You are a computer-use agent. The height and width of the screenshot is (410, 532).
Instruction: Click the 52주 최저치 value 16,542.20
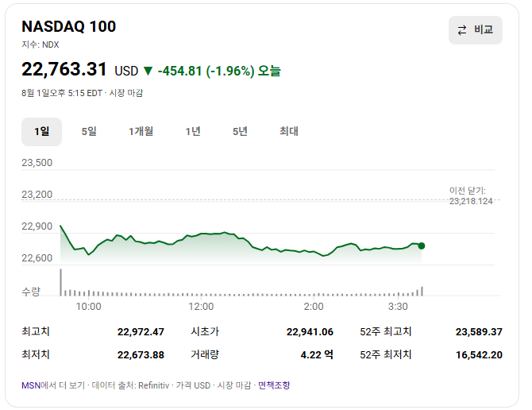tap(479, 355)
